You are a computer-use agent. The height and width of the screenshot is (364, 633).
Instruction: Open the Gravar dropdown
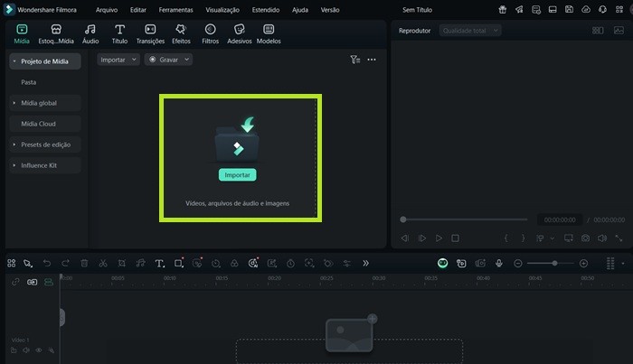pos(168,60)
